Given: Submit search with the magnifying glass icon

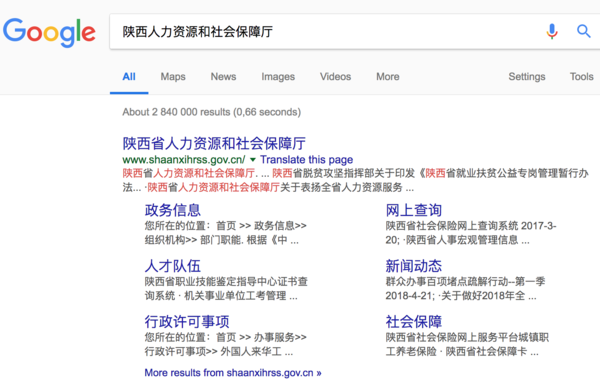Looking at the screenshot, I should pyautogui.click(x=584, y=31).
